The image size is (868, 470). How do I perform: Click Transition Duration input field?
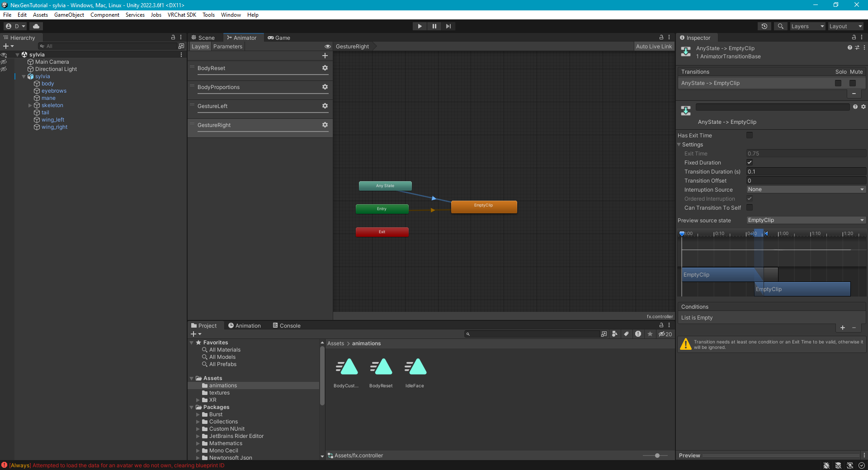(806, 171)
